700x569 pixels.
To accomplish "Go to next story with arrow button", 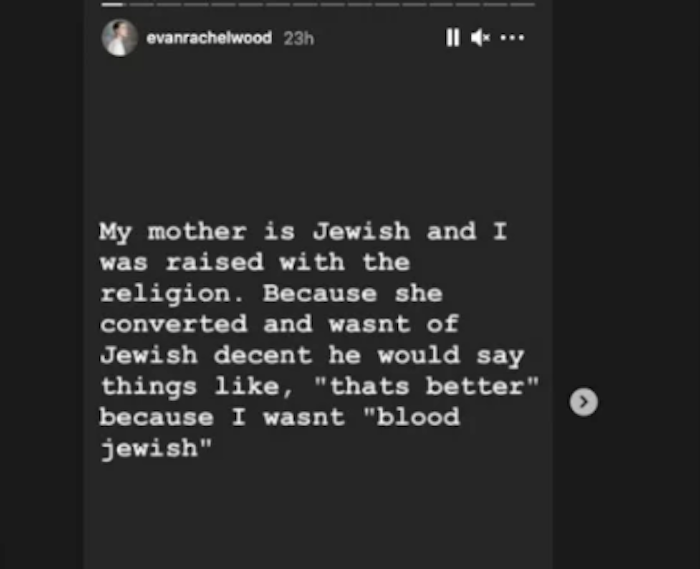I will [584, 402].
